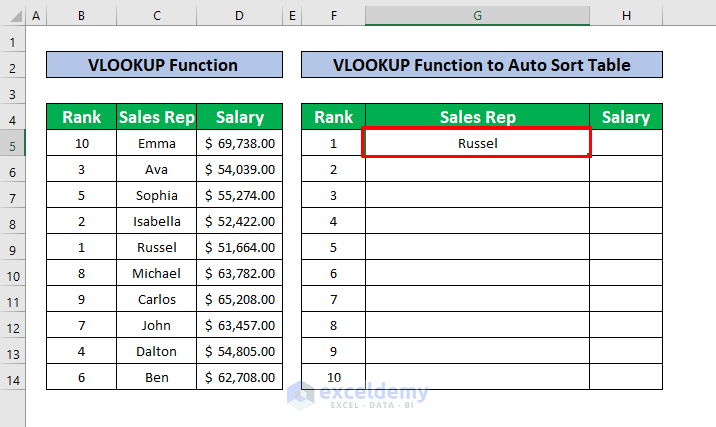Select the Ben cell in row 14
Viewport: 716px width, 427px height.
pos(156,377)
